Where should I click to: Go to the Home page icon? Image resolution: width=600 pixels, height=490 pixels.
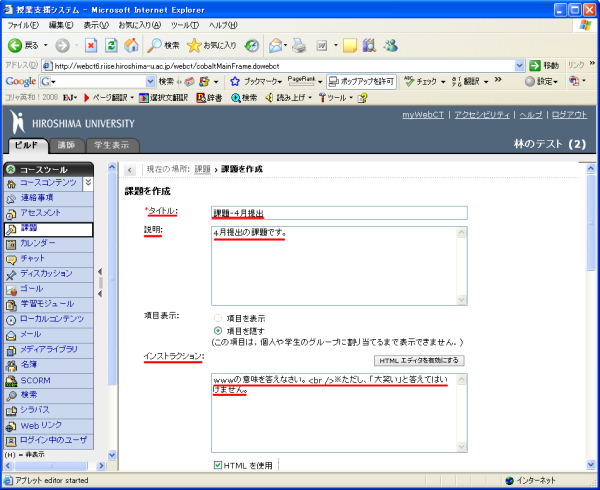pos(131,46)
